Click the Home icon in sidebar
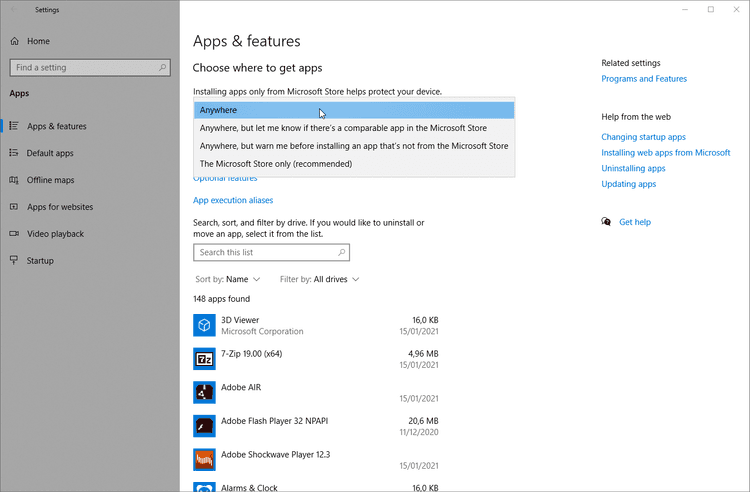The height and width of the screenshot is (492, 750). [14, 41]
